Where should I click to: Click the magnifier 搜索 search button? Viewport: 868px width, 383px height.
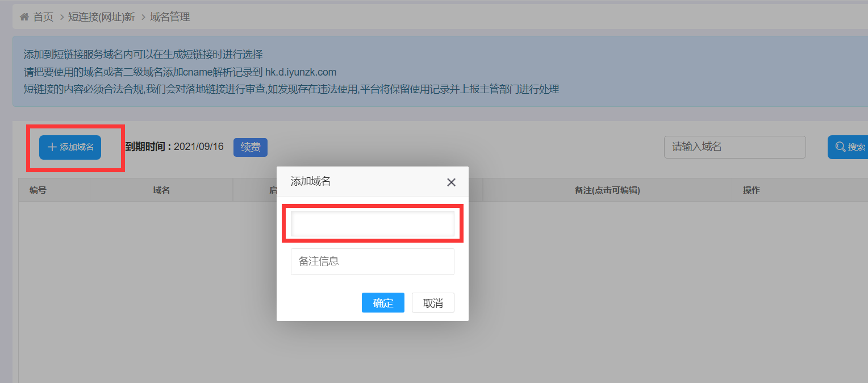pos(848,147)
